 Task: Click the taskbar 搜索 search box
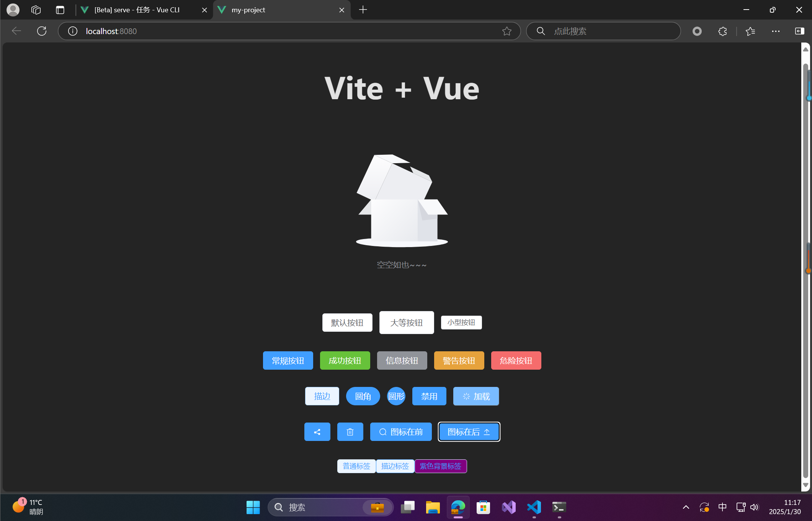[330, 507]
